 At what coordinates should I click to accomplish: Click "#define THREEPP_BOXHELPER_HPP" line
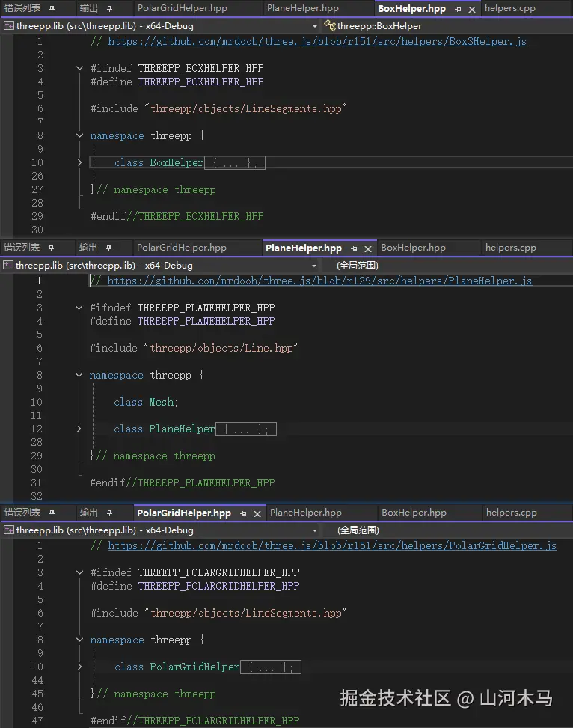pos(177,82)
